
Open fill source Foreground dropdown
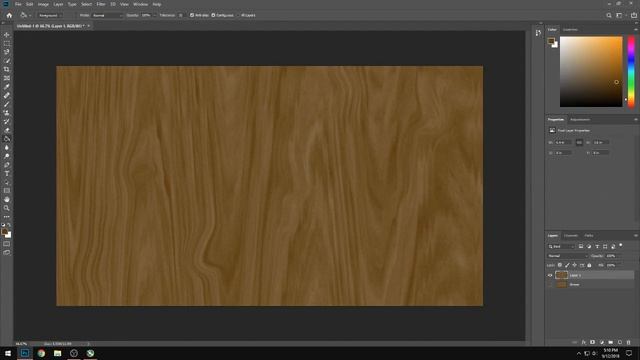pos(49,15)
